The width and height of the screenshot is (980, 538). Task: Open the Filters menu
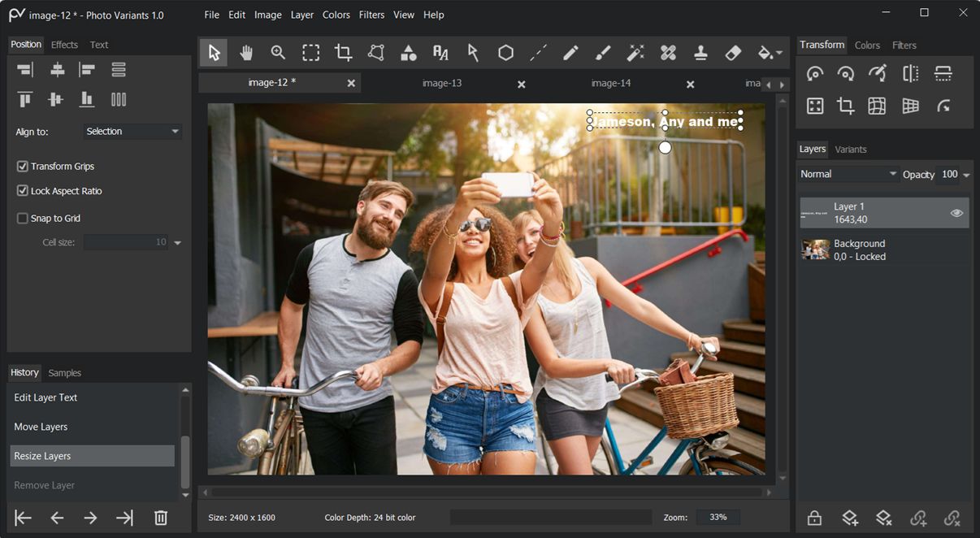pos(371,15)
